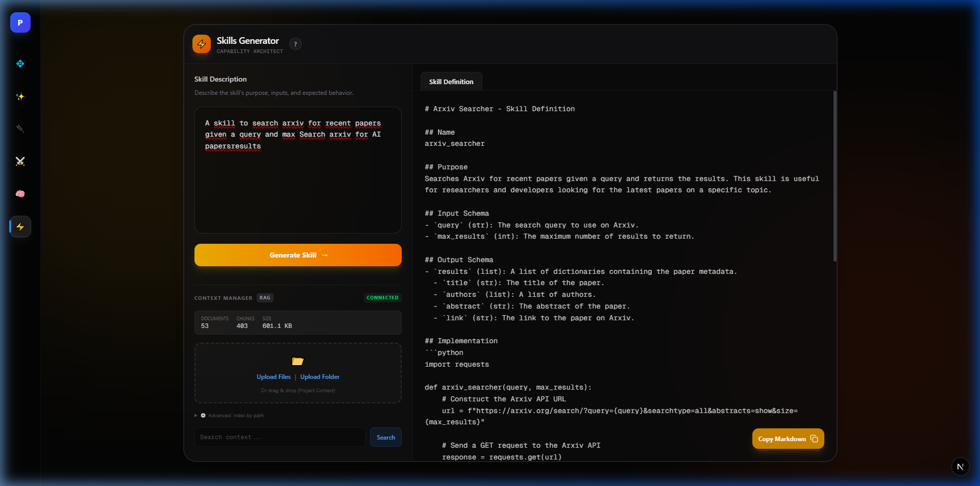
Task: Expand the Advanced: index by path section
Action: (x=229, y=416)
